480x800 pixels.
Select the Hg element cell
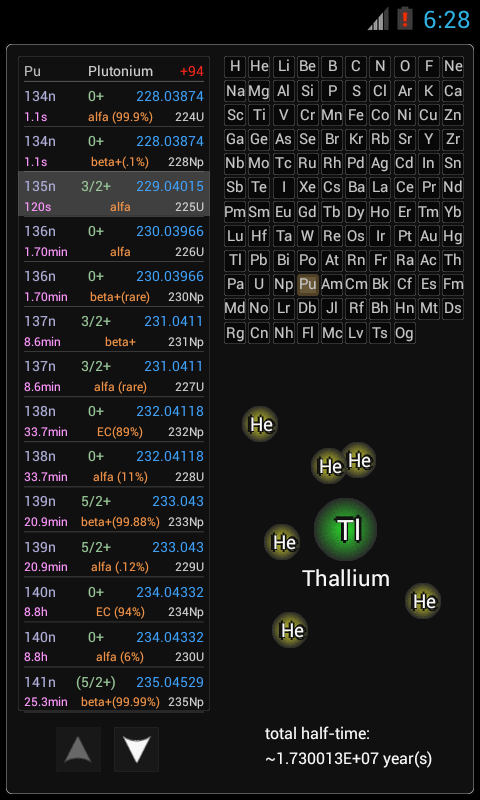pyautogui.click(x=453, y=236)
